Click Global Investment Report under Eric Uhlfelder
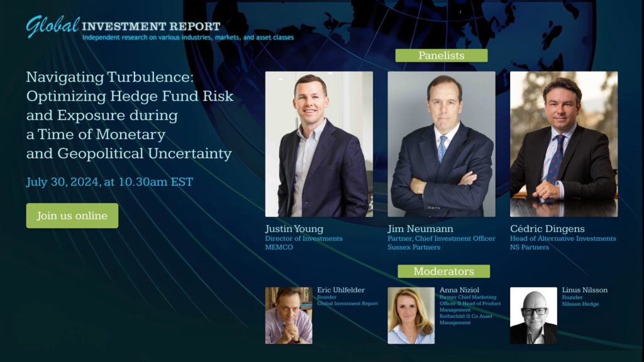Screen dimensions: 644x362 (347, 304)
